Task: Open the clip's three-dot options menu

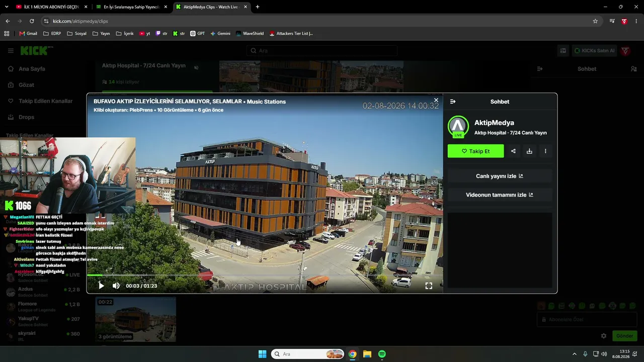Action: pyautogui.click(x=545, y=151)
